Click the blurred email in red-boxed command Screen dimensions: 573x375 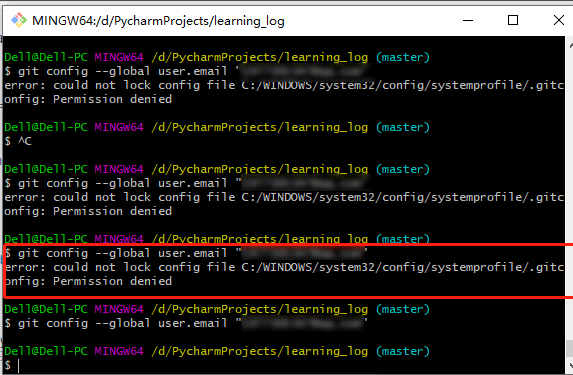coord(303,253)
